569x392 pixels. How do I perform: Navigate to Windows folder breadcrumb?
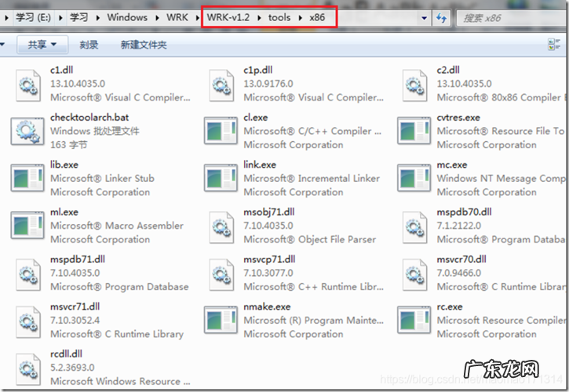coord(127,17)
